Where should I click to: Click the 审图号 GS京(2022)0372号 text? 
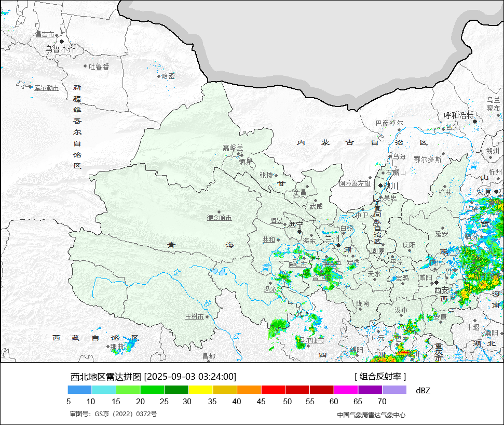tap(114, 414)
